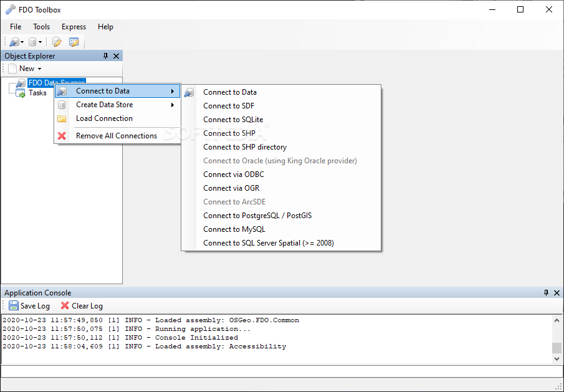Viewport: 564px width, 392px height.
Task: Choose Connect to SHP
Action: coord(281,133)
